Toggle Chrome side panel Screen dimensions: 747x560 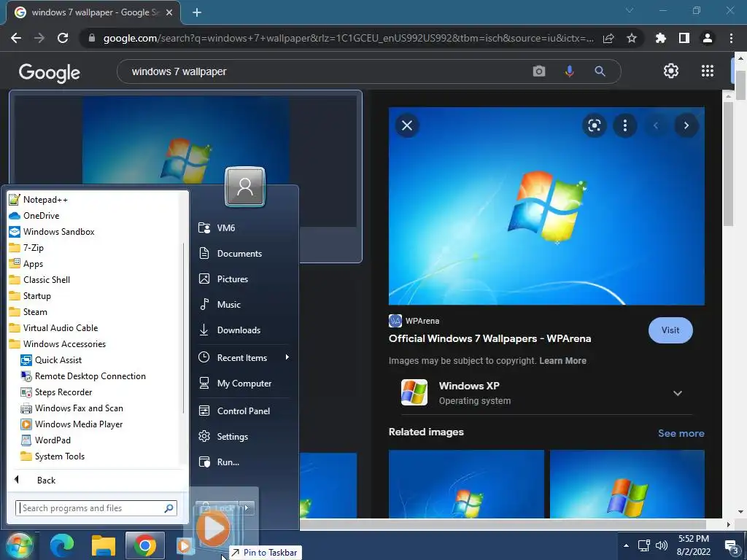pyautogui.click(x=684, y=38)
